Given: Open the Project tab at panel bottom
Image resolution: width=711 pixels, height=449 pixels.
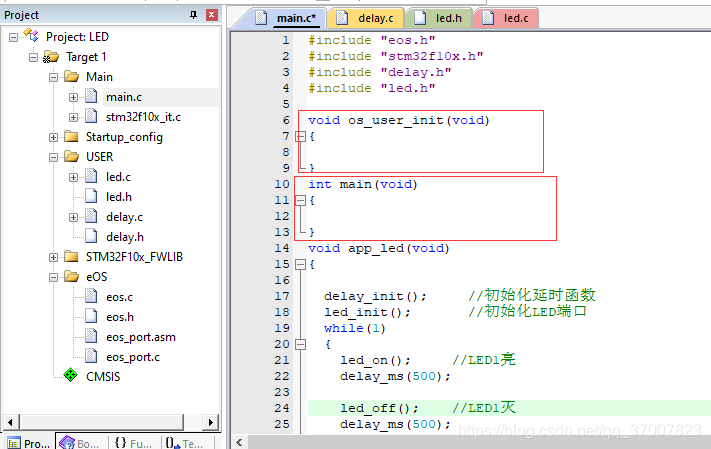Looking at the screenshot, I should pos(29,443).
